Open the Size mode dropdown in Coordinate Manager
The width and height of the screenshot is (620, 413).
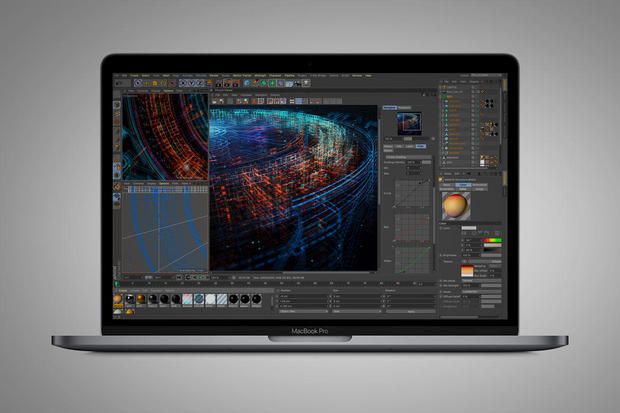click(x=356, y=311)
